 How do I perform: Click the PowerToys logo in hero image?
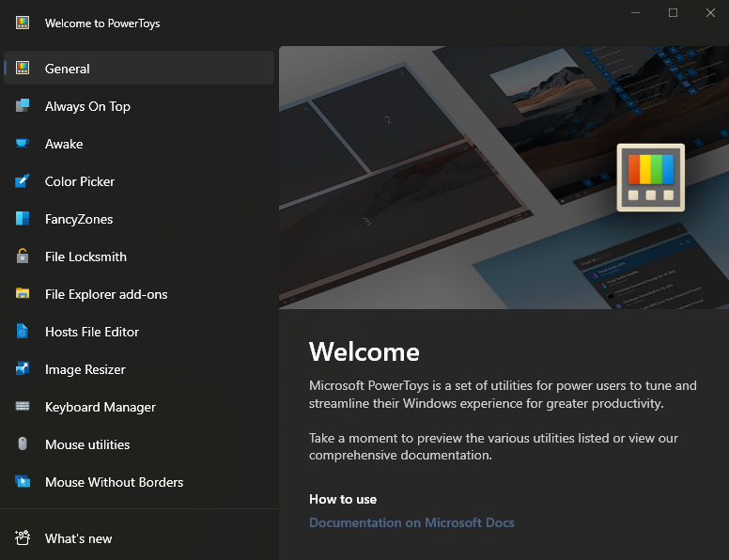[650, 177]
